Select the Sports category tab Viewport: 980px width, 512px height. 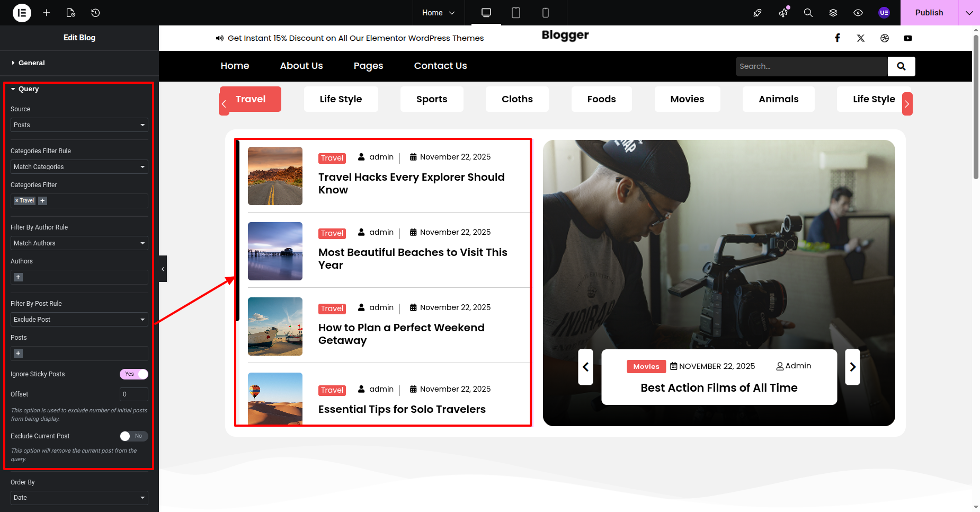coord(431,99)
